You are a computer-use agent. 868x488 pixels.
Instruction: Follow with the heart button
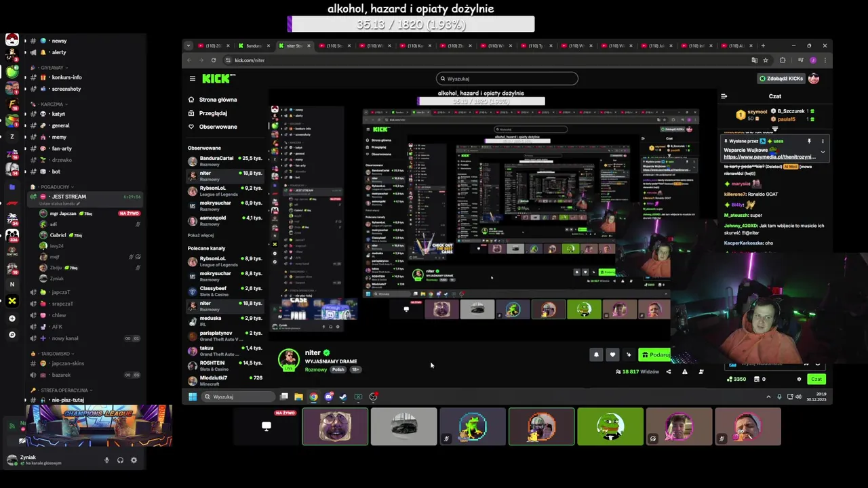click(x=612, y=354)
